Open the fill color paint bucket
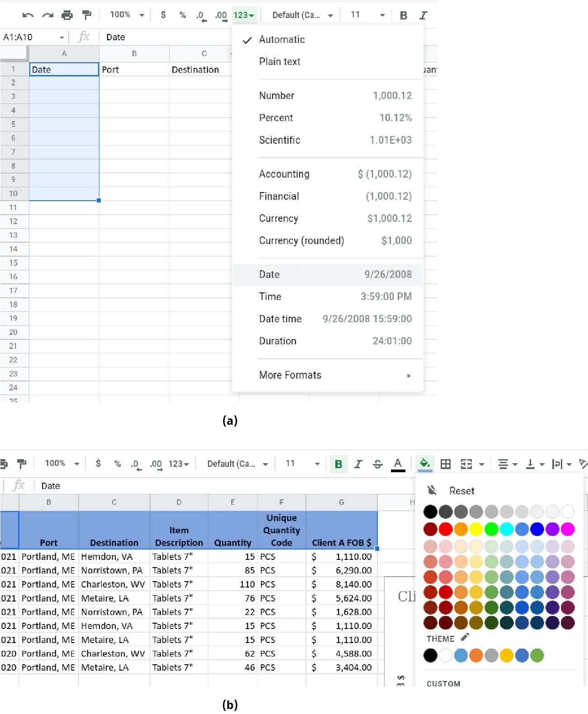The height and width of the screenshot is (714, 588). pyautogui.click(x=424, y=464)
